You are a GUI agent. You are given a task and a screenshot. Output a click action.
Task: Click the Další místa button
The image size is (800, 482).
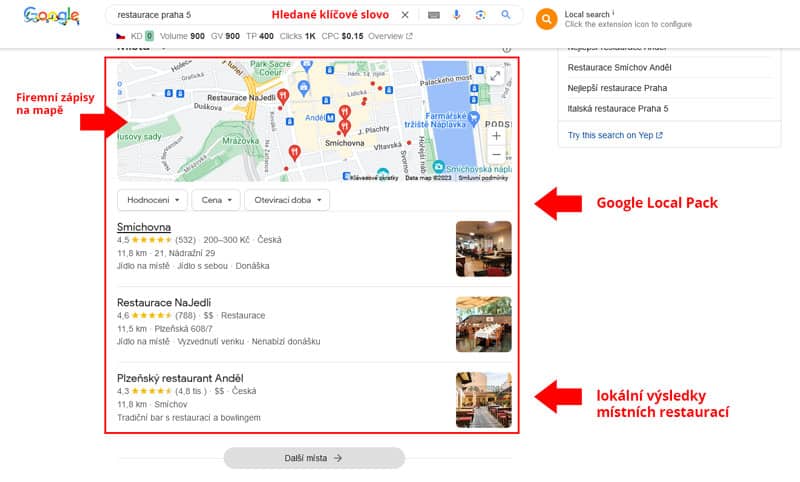pos(314,458)
